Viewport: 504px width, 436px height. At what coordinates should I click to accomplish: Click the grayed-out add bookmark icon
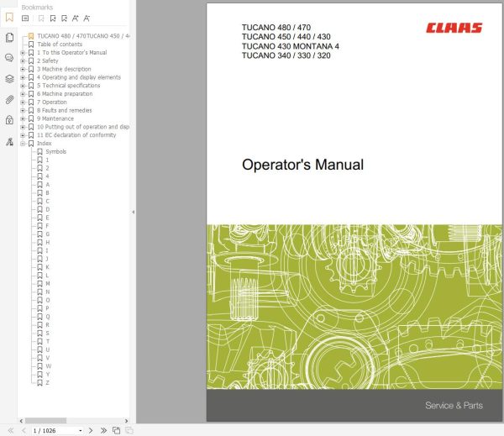pos(41,18)
